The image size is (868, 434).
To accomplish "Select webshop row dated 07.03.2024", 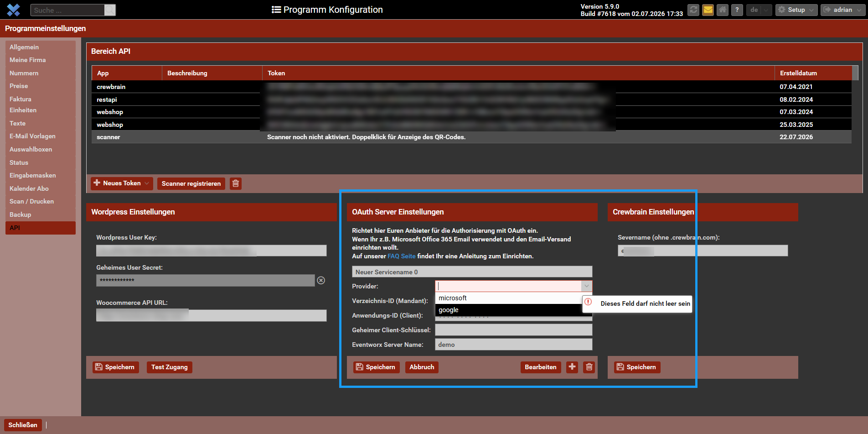I will 471,112.
